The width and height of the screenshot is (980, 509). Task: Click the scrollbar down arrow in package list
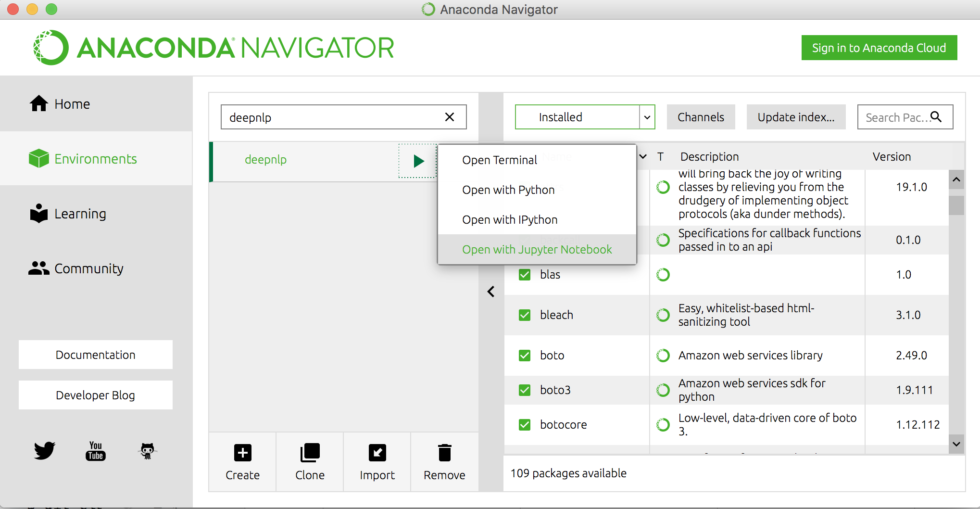pos(956,444)
